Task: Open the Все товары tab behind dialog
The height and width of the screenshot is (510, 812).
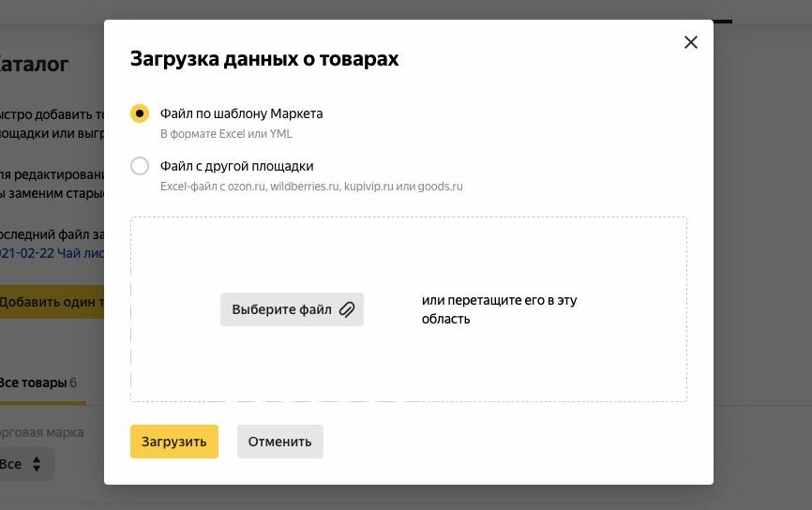Action: [38, 383]
